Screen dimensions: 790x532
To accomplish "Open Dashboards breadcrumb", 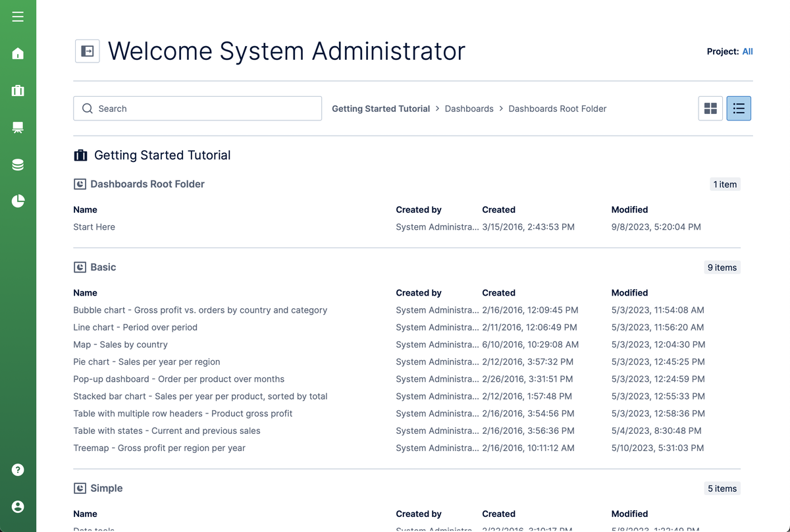I will pos(469,109).
